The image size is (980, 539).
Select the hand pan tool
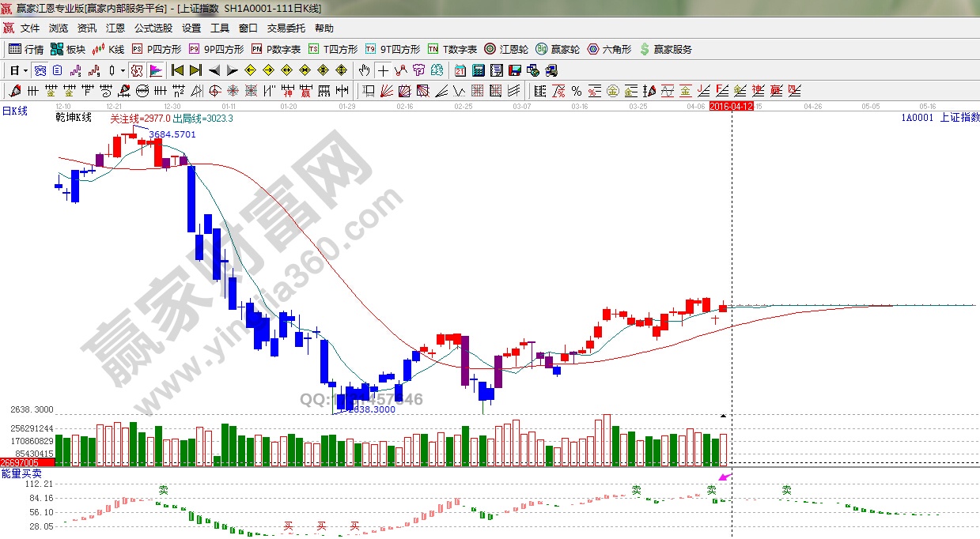[364, 70]
